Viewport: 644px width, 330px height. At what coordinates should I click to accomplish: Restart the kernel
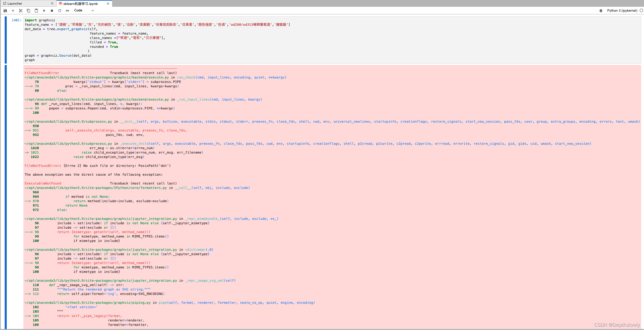(x=60, y=11)
